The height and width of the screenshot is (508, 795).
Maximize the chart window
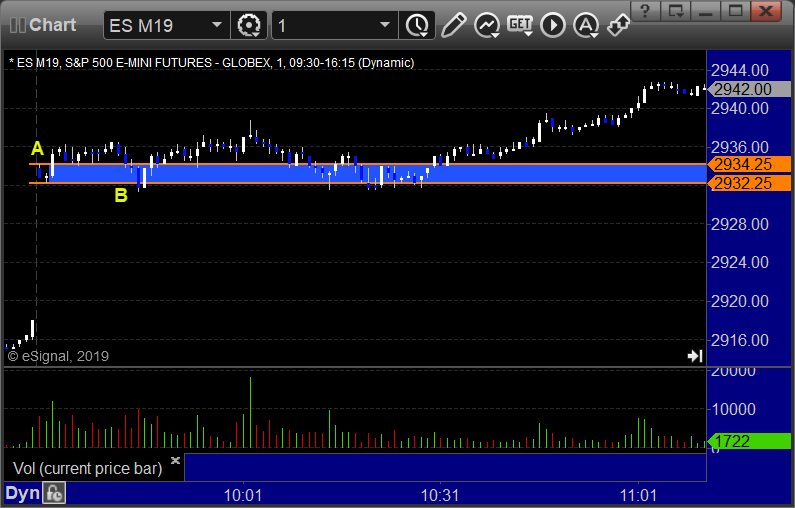(735, 11)
